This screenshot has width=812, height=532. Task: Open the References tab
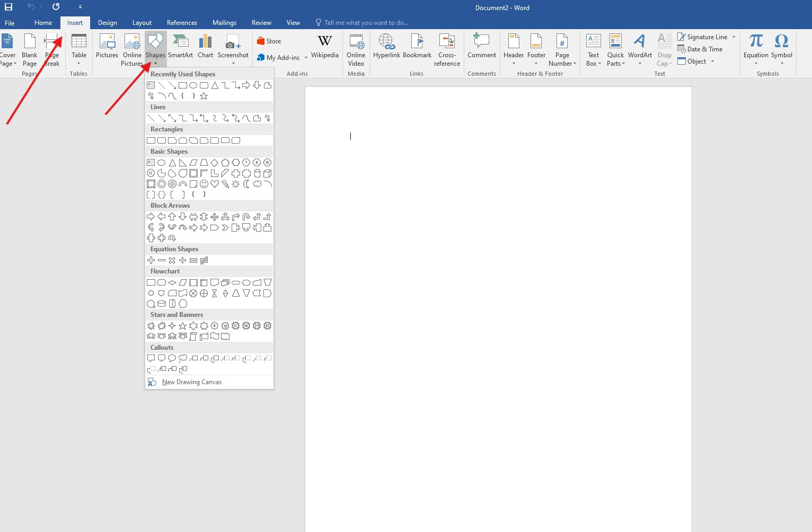click(182, 23)
